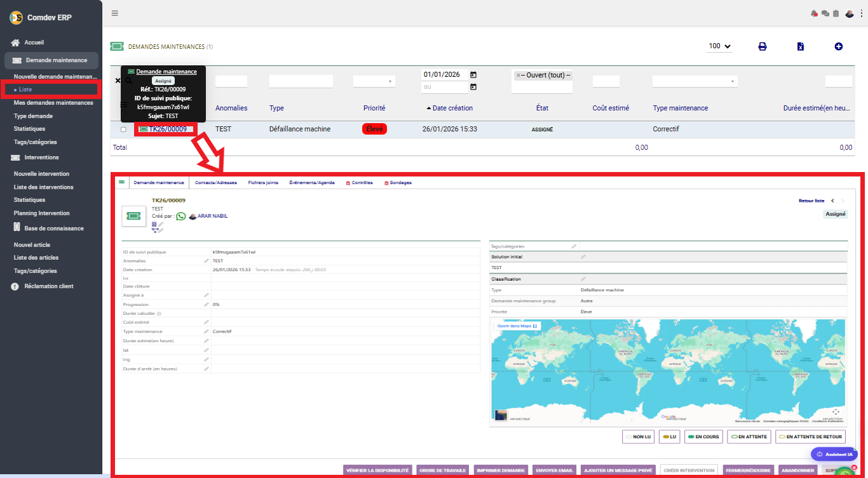This screenshot has height=478, width=868.
Task: Edit the Assigné à field pencil icon
Action: (x=206, y=295)
